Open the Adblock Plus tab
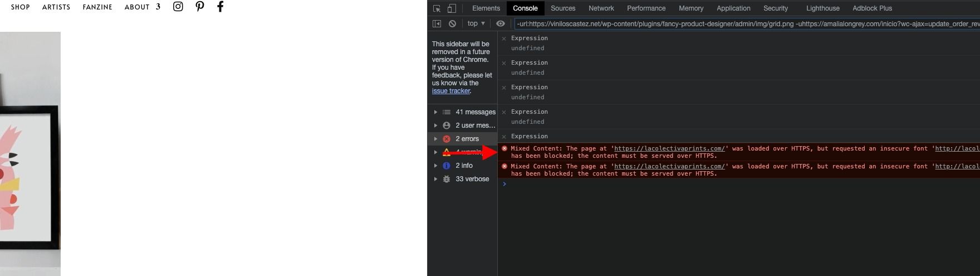Viewport: 980px width, 276px height. pyautogui.click(x=872, y=8)
